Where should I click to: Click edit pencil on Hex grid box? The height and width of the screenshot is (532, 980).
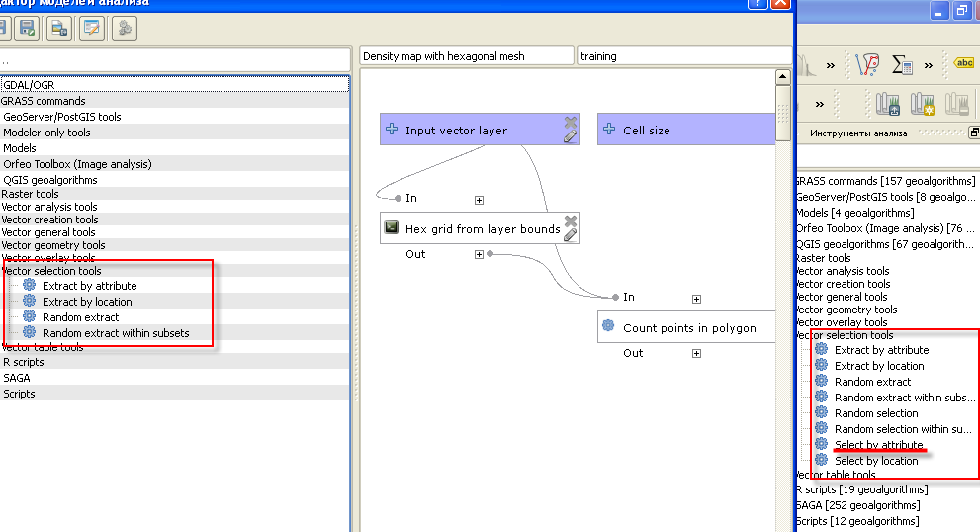click(570, 235)
